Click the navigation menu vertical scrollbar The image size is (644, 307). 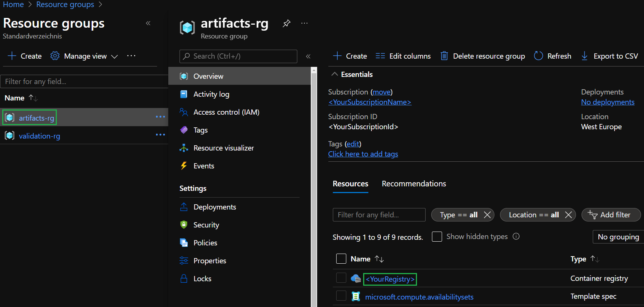[x=314, y=187]
